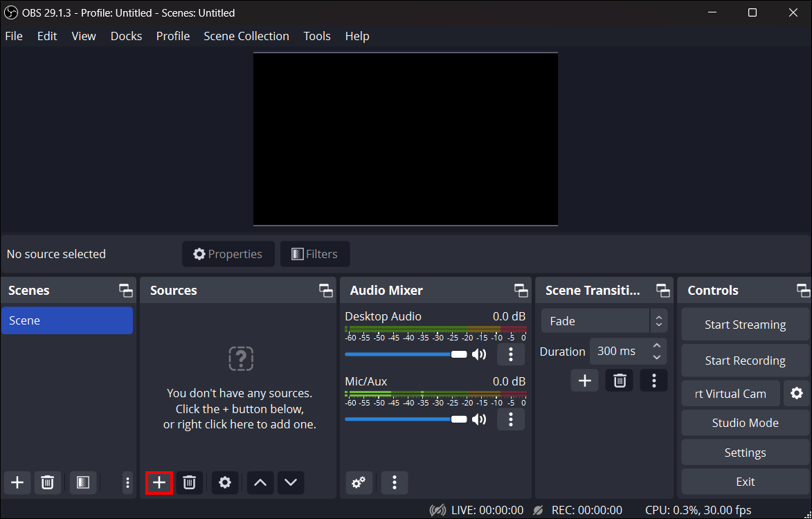Open Mic/Aux options kebab menu
The height and width of the screenshot is (519, 812).
510,419
